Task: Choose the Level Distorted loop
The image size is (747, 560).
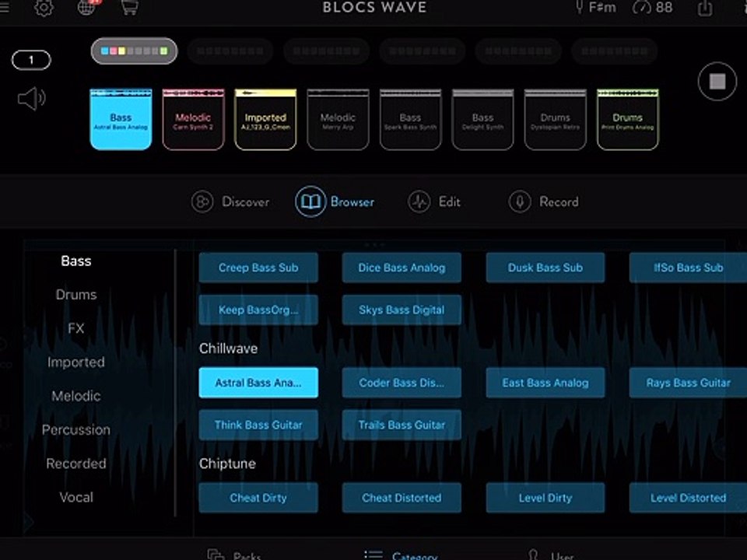Action: (688, 498)
